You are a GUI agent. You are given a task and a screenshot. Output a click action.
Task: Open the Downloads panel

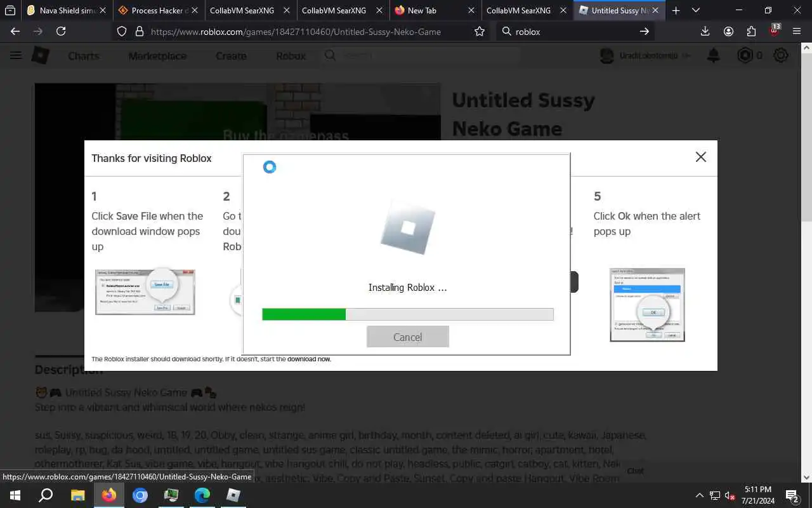[x=705, y=31]
